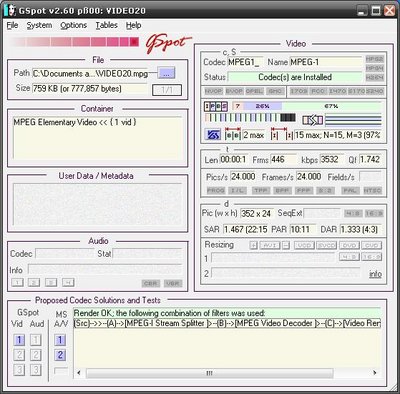The width and height of the screenshot is (400, 394).
Task: Click the horizontal blue lines graph
Action: [x=353, y=120]
